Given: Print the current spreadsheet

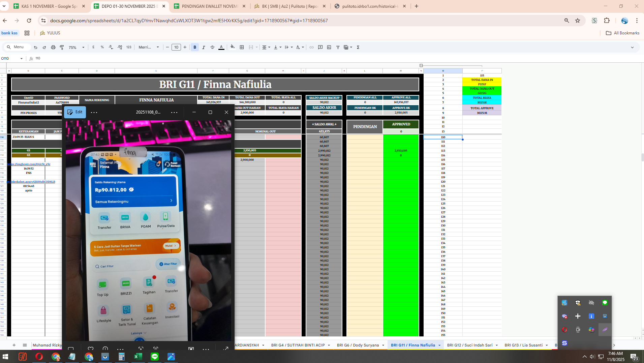Looking at the screenshot, I should [x=53, y=47].
